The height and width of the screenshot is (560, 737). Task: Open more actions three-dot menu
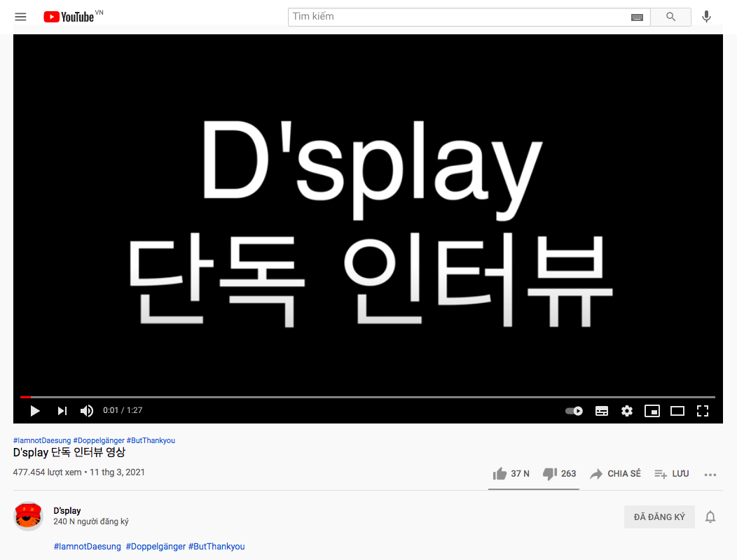[x=710, y=475]
